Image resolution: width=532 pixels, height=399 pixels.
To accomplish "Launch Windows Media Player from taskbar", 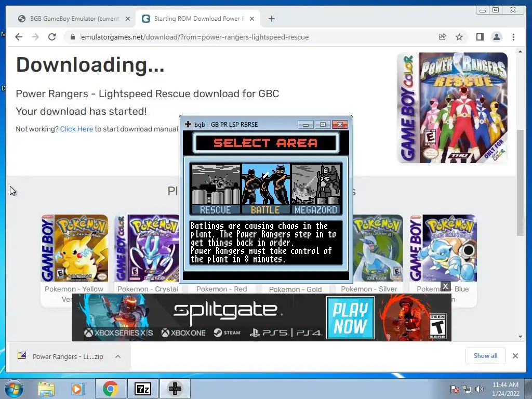I will pyautogui.click(x=77, y=389).
